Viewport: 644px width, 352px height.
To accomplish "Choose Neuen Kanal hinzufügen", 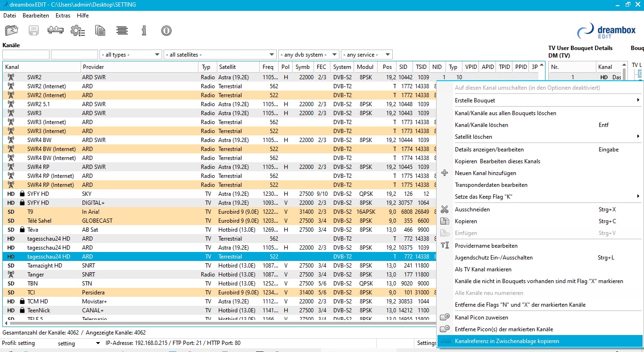I will coord(485,173).
